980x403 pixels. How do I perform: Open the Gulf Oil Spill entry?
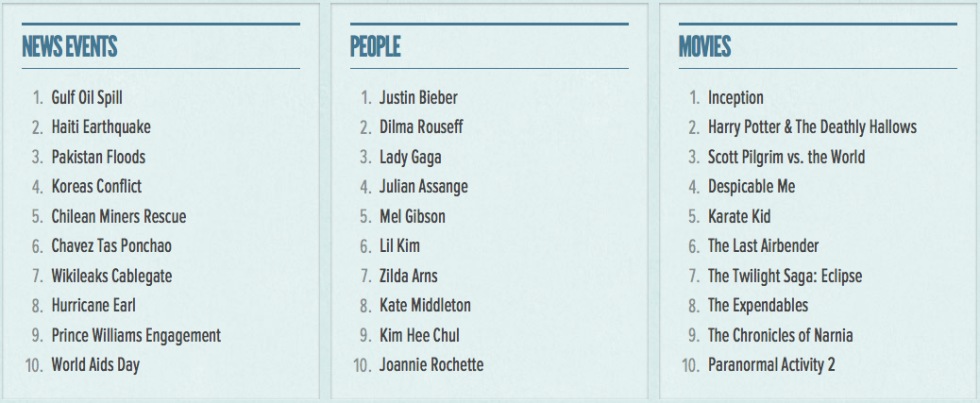click(x=87, y=97)
